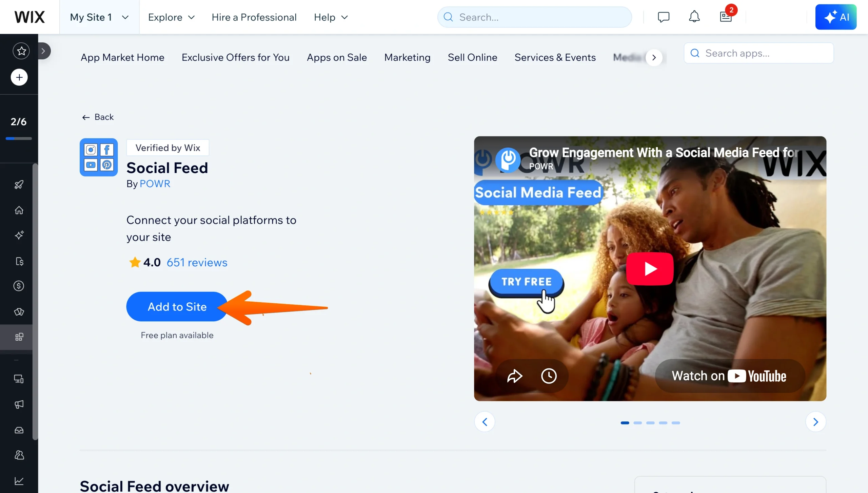Open the AI sparkle icon in sidebar
Viewport: 868px width, 493px height.
tap(19, 235)
